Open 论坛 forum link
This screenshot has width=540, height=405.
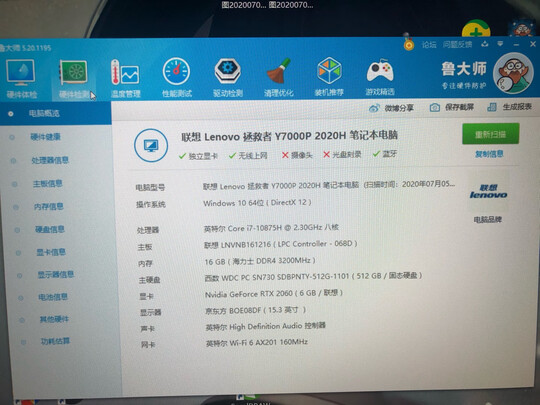point(429,44)
